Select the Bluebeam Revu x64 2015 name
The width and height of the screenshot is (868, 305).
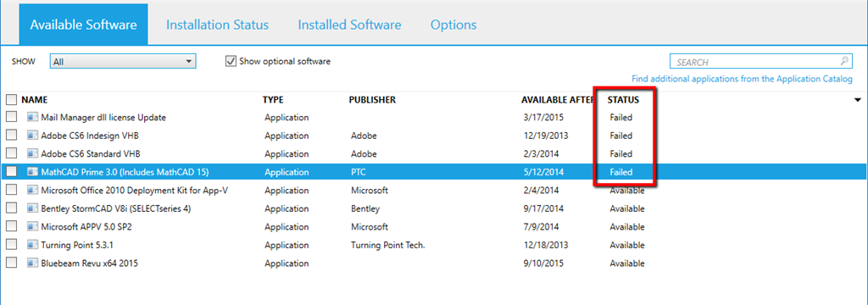pos(89,263)
